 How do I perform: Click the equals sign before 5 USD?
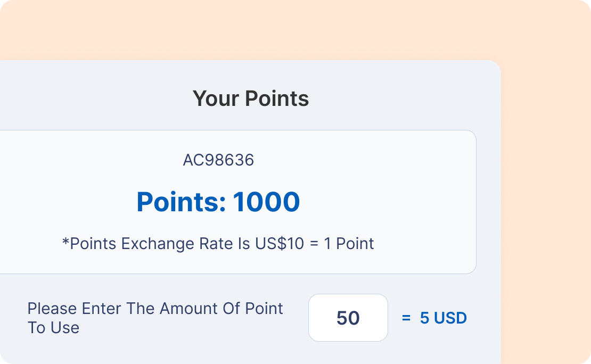[x=406, y=318]
